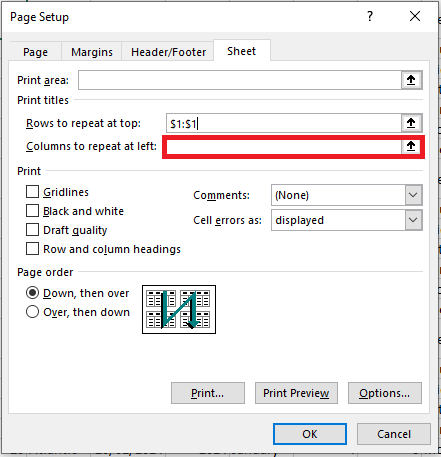Screen dimensions: 441x457
Task: Click the page order preview diagram
Action: pyautogui.click(x=179, y=309)
